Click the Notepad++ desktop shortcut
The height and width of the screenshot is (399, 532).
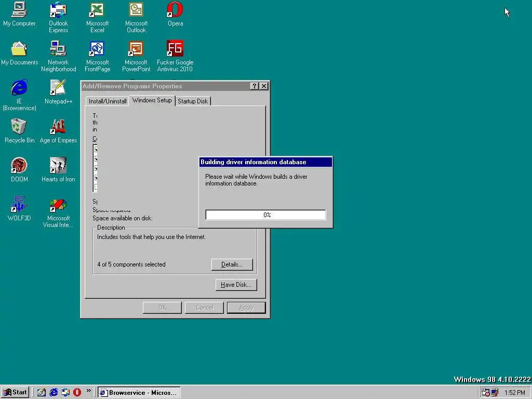[x=58, y=92]
